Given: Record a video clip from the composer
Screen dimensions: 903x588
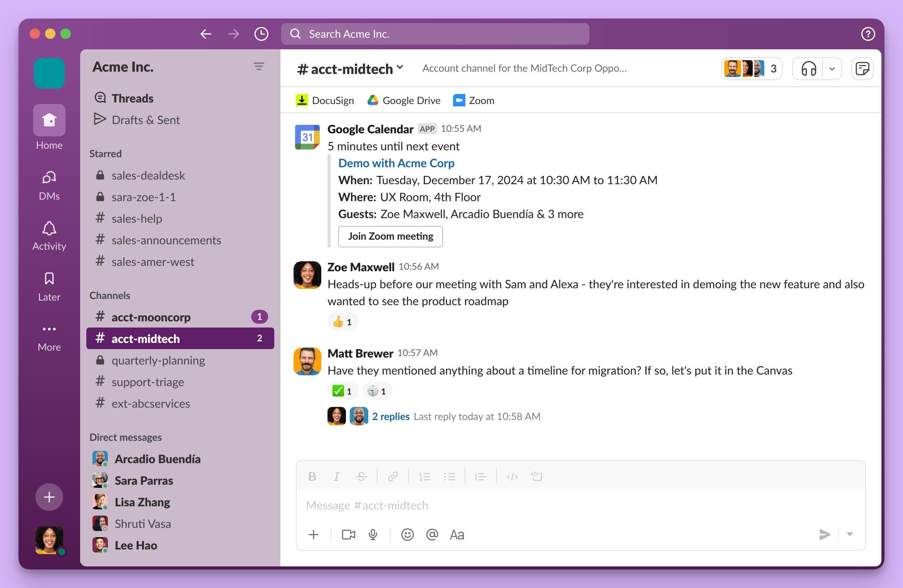Looking at the screenshot, I should tap(348, 535).
